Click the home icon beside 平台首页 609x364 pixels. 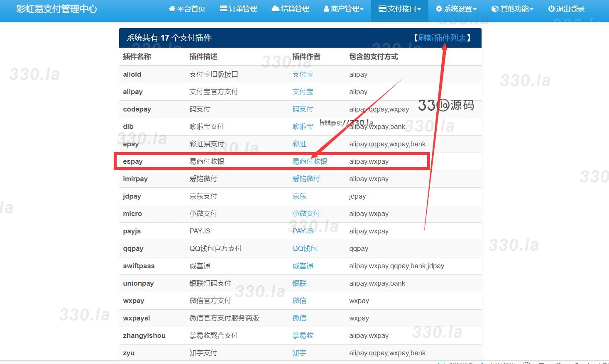(172, 9)
